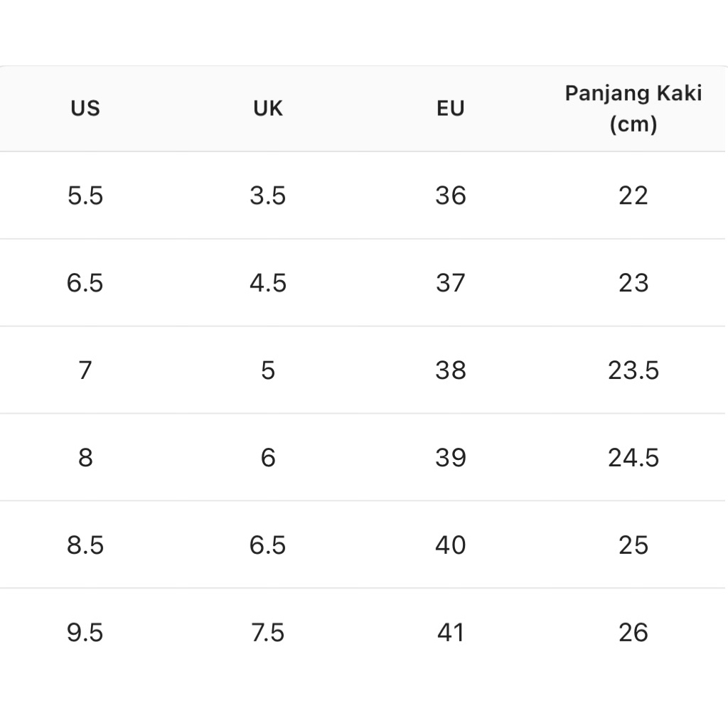The width and height of the screenshot is (728, 728).
Task: Click EU size 41 cell
Action: click(451, 633)
